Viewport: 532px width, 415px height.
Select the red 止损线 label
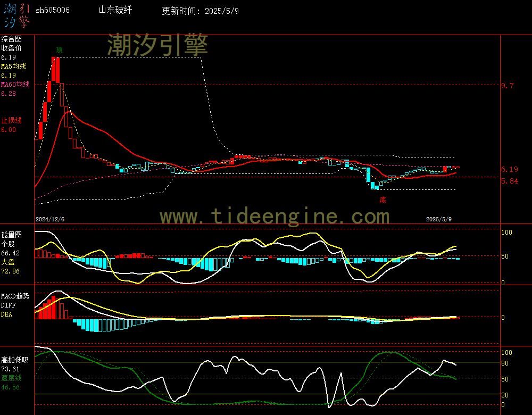coord(12,120)
